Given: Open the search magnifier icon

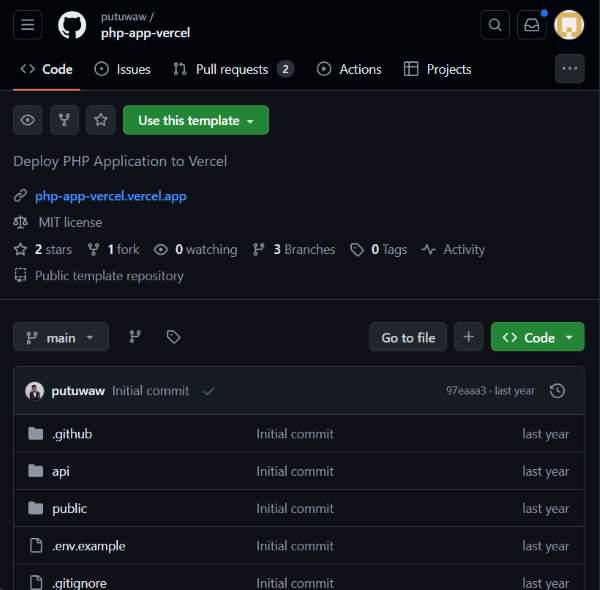Looking at the screenshot, I should click(495, 25).
